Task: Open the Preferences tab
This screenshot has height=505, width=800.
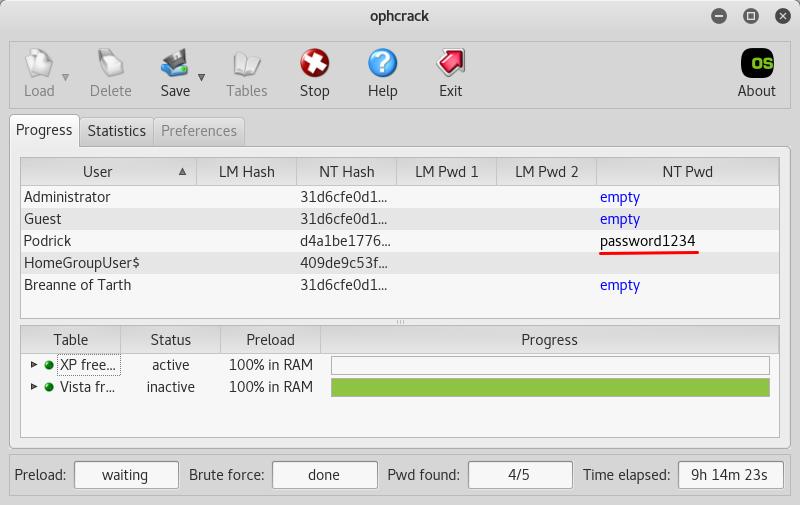Action: [199, 132]
